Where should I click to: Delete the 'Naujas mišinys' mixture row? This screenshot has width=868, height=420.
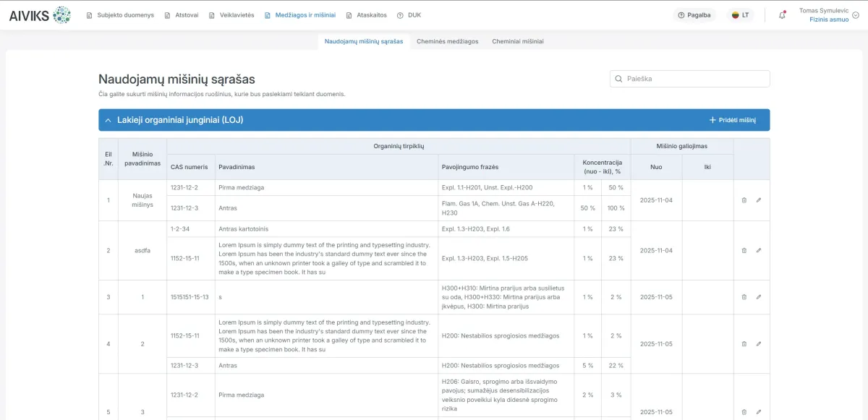pyautogui.click(x=744, y=200)
